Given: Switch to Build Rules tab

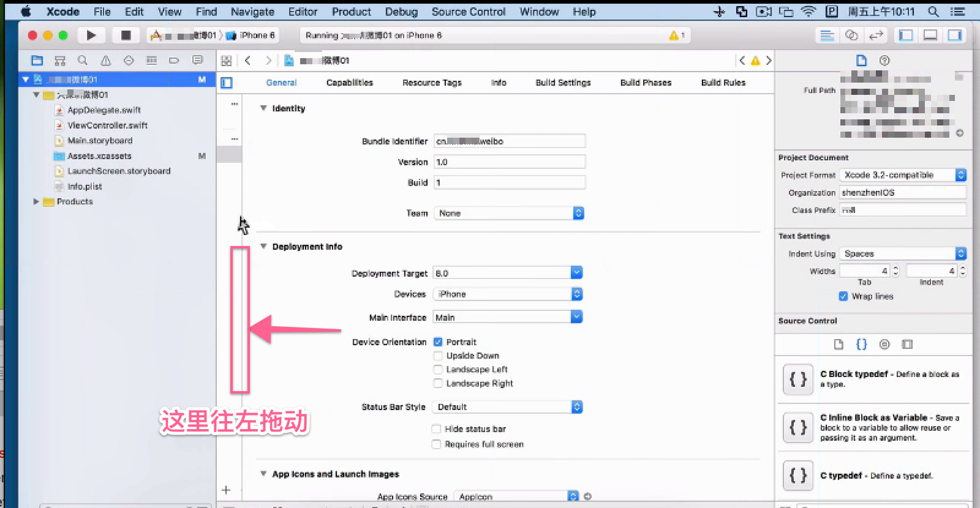Looking at the screenshot, I should click(x=723, y=83).
